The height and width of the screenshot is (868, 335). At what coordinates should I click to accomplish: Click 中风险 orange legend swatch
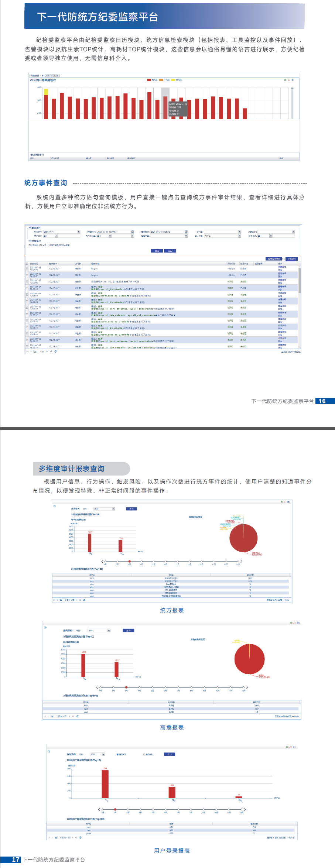161,80
